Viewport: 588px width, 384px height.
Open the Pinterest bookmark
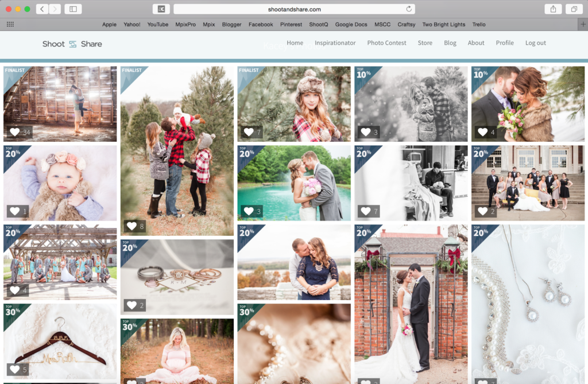click(x=291, y=25)
